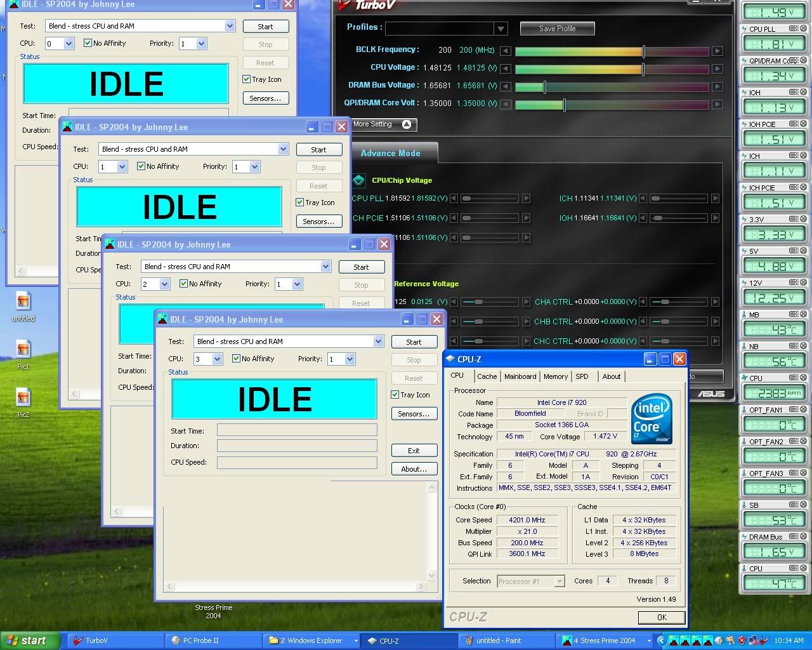Open settings icon on IOH PCIE sensor panel
Screen dimensions: 812x650
coord(794,124)
